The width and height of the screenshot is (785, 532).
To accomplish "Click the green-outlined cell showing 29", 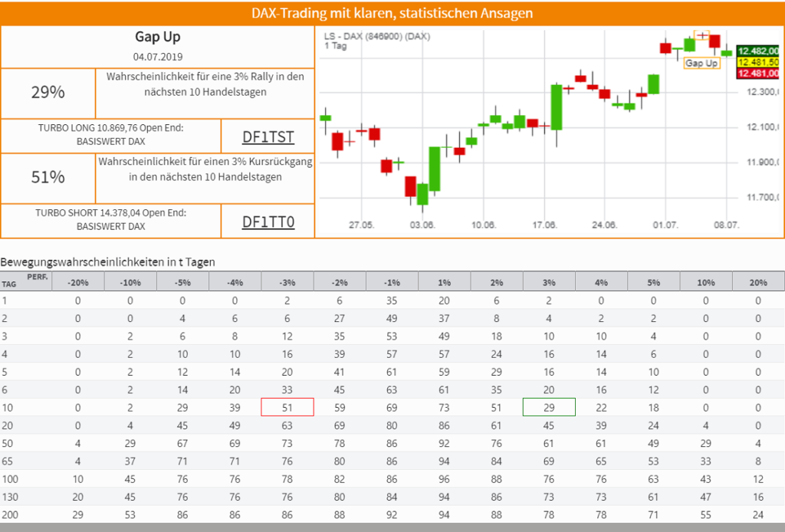I will (x=549, y=407).
